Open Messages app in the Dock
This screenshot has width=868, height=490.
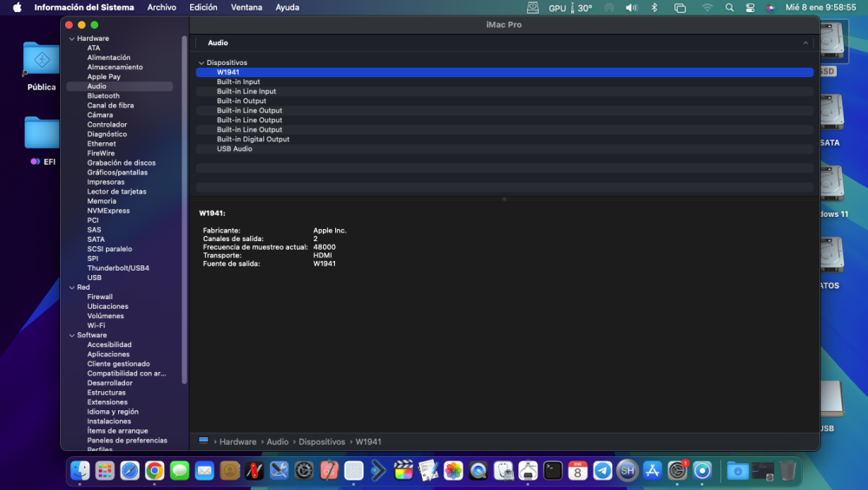point(180,471)
